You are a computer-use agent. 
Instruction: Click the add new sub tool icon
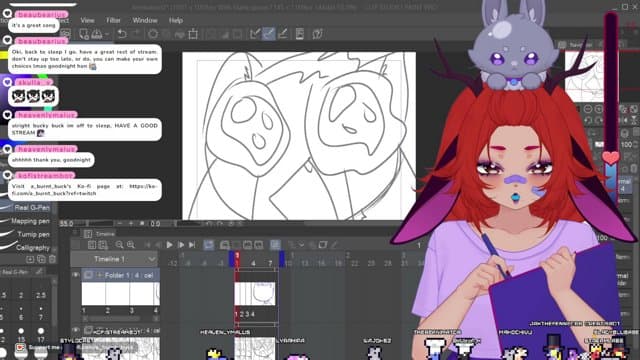[x=30, y=259]
